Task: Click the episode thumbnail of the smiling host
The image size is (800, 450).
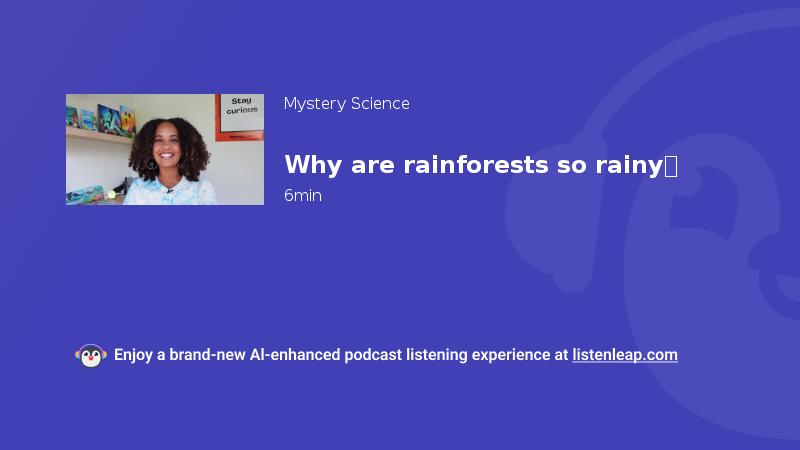Action: (x=165, y=149)
